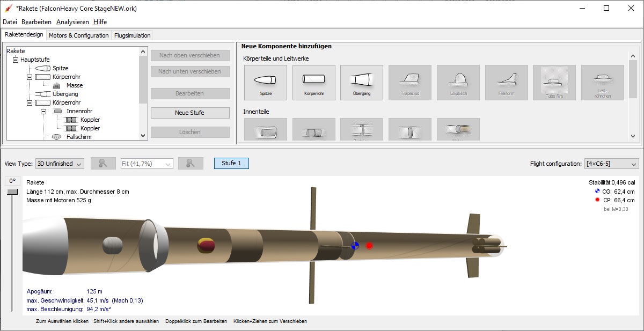Click the Masse mit Motoren 525 g text
The width and height of the screenshot is (644, 331).
(x=59, y=201)
